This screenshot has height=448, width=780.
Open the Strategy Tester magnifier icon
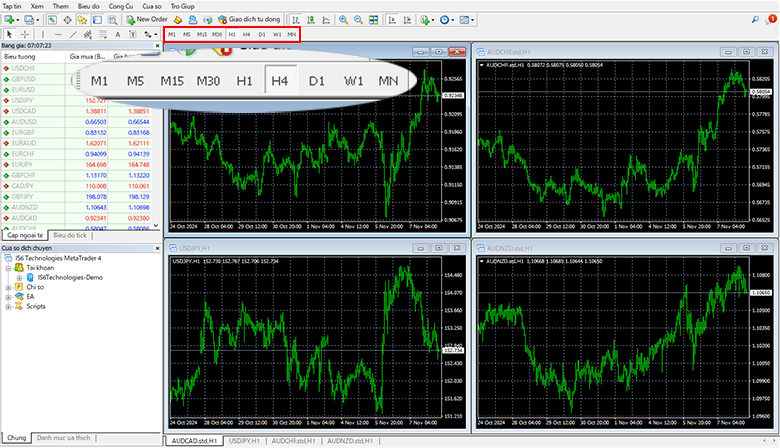pos(112,20)
